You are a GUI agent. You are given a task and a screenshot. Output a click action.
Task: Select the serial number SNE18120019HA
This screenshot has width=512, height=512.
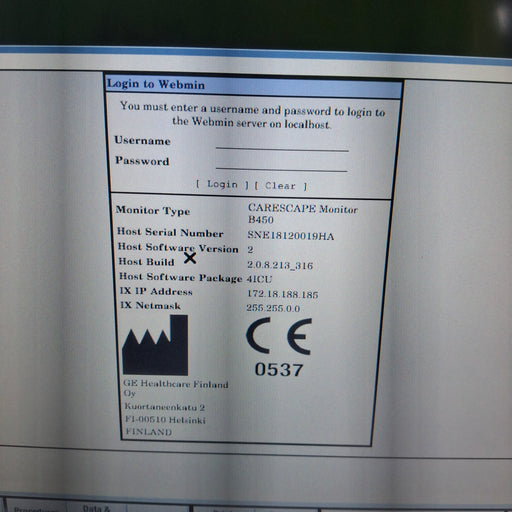click(x=290, y=236)
